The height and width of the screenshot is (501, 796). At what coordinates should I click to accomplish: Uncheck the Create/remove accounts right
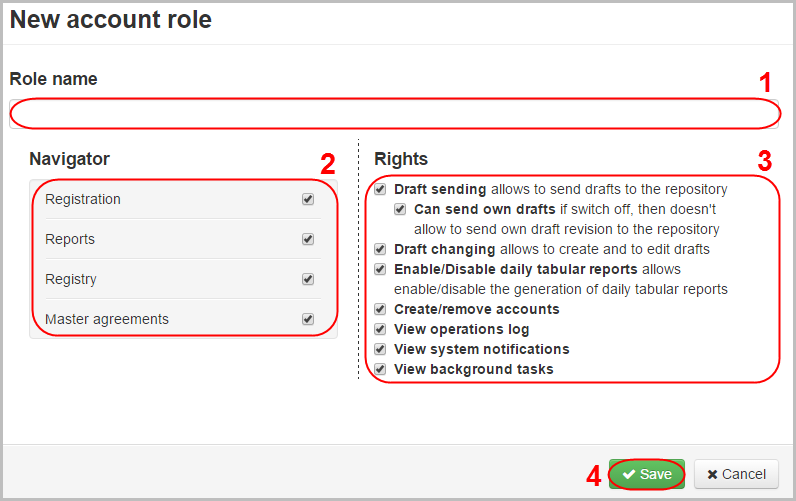click(x=380, y=309)
